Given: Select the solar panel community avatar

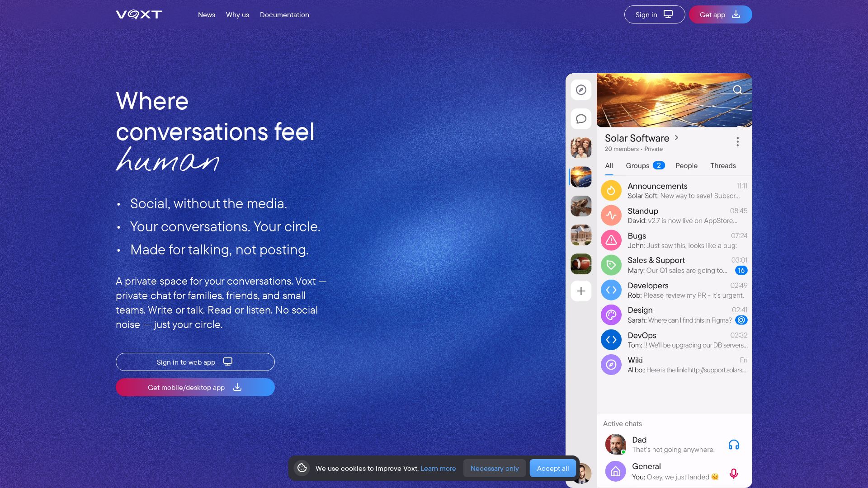Looking at the screenshot, I should point(581,177).
